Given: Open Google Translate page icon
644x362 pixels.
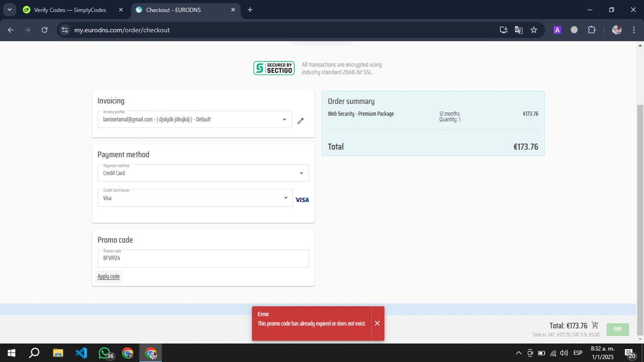Looking at the screenshot, I should (519, 30).
